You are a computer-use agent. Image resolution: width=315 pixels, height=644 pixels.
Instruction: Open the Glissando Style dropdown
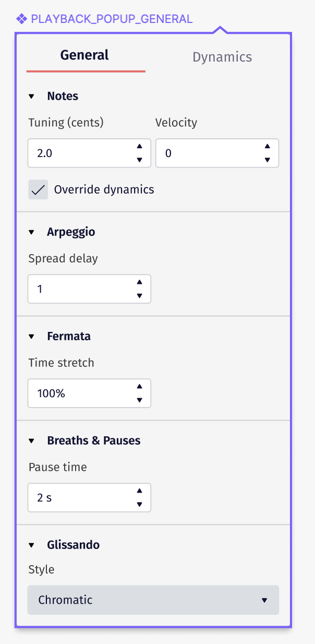[153, 600]
